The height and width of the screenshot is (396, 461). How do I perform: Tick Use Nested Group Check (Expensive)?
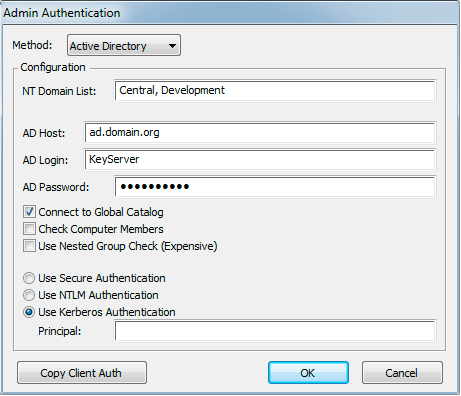coord(29,246)
